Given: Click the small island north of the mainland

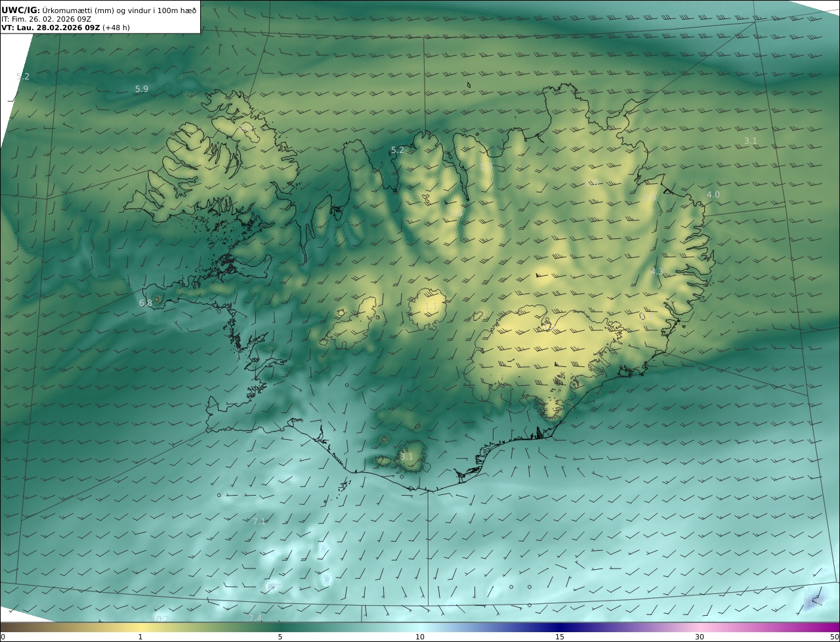Looking at the screenshot, I should (x=469, y=85).
